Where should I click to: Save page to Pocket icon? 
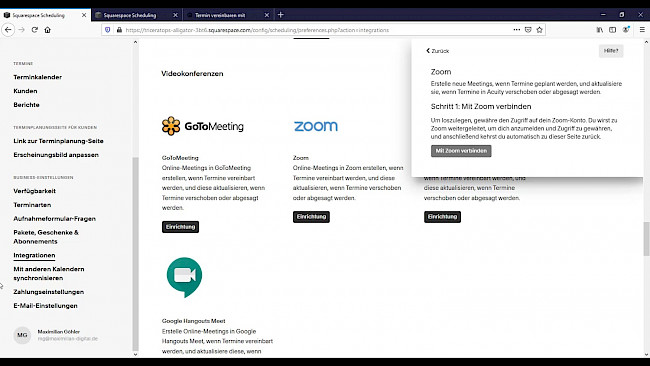528,30
